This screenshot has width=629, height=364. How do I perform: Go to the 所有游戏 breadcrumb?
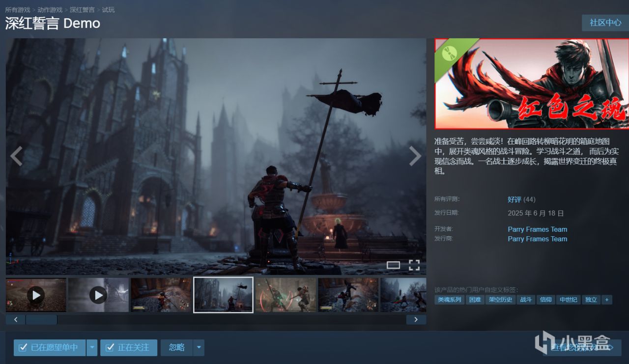click(18, 10)
